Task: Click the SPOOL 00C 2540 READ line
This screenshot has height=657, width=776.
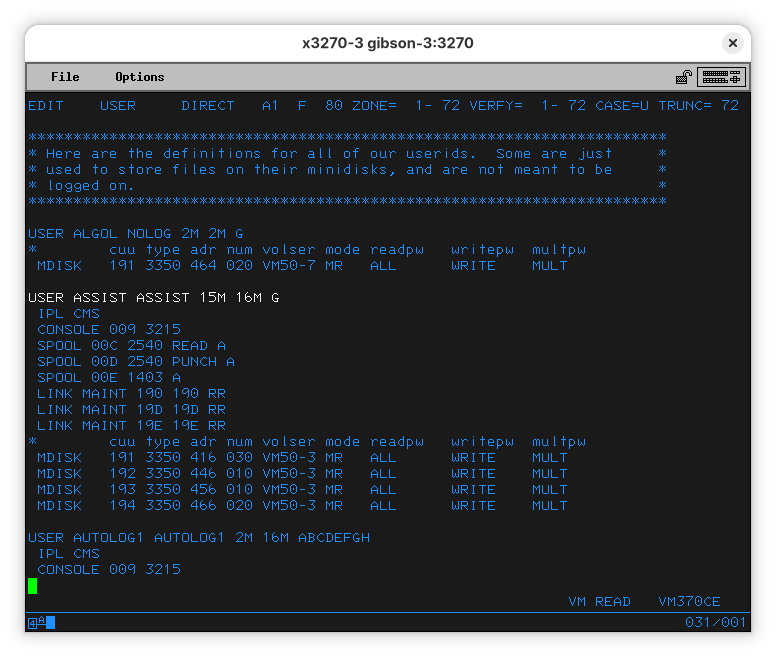Action: (131, 346)
